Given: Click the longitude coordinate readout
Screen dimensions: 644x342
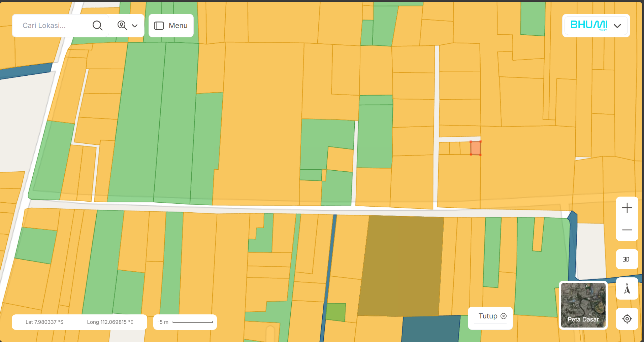Looking at the screenshot, I should tap(110, 322).
